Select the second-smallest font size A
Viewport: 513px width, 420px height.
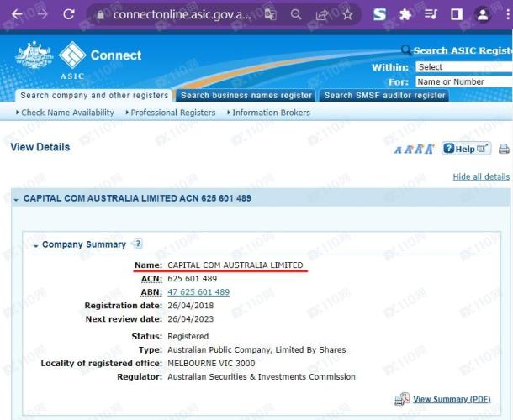click(408, 150)
